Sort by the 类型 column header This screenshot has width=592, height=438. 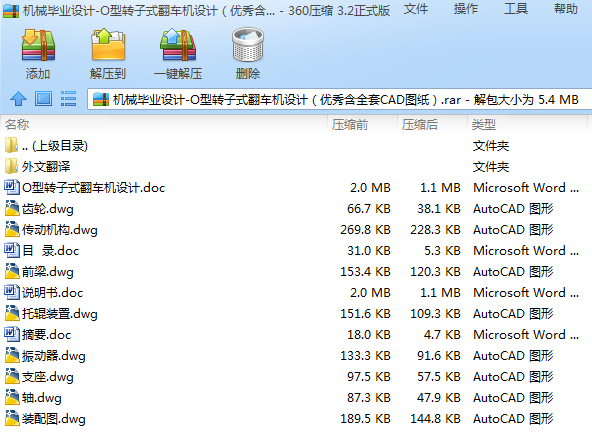[x=483, y=124]
